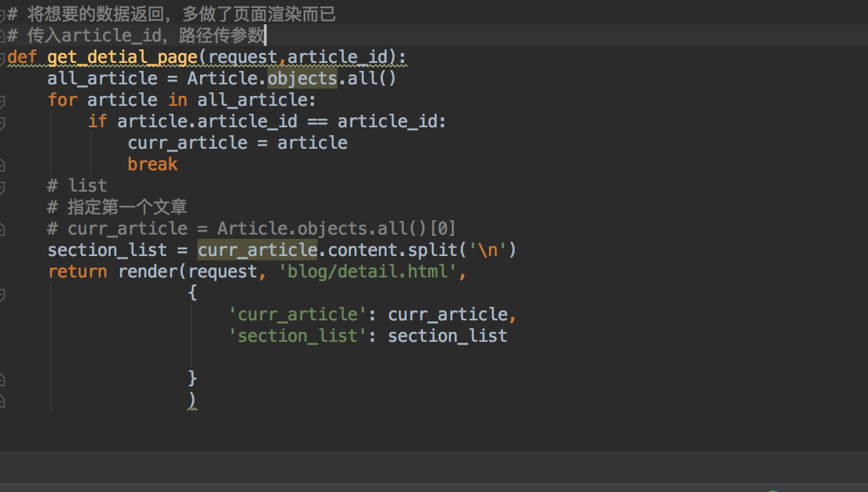This screenshot has width=868, height=492.
Task: Collapse fold marker beside 'if article.article_id' line
Action: point(2,122)
